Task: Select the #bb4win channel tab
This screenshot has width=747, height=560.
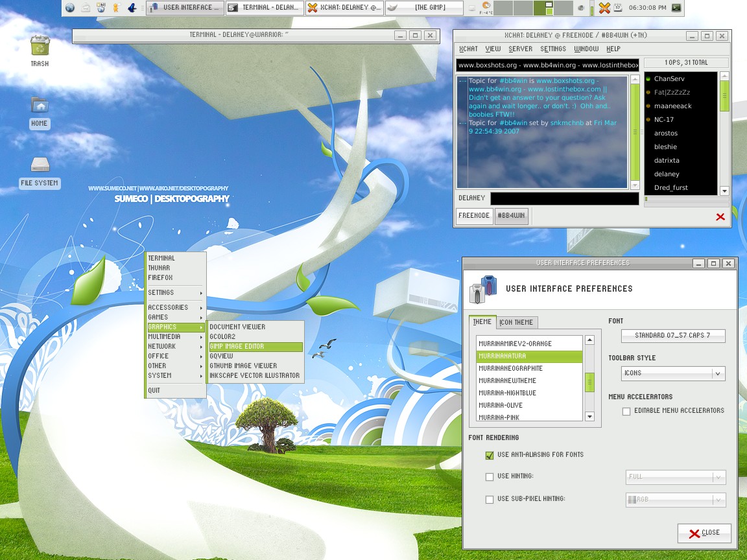Action: 511,216
